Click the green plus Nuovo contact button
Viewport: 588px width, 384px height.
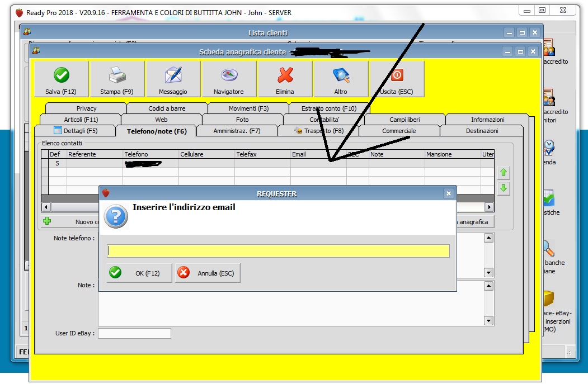coord(70,221)
